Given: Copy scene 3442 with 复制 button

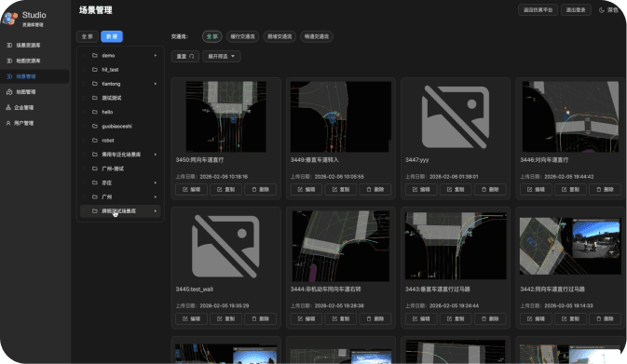Looking at the screenshot, I should tap(570, 319).
